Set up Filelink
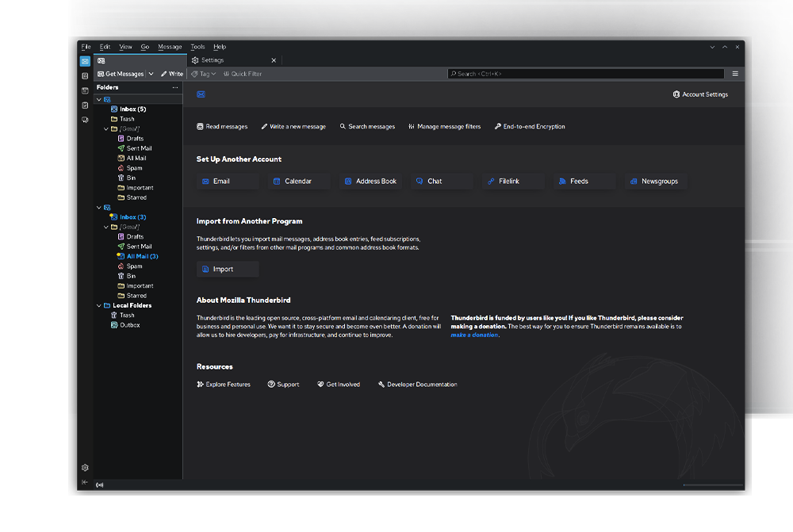The width and height of the screenshot is (793, 532). 513,181
